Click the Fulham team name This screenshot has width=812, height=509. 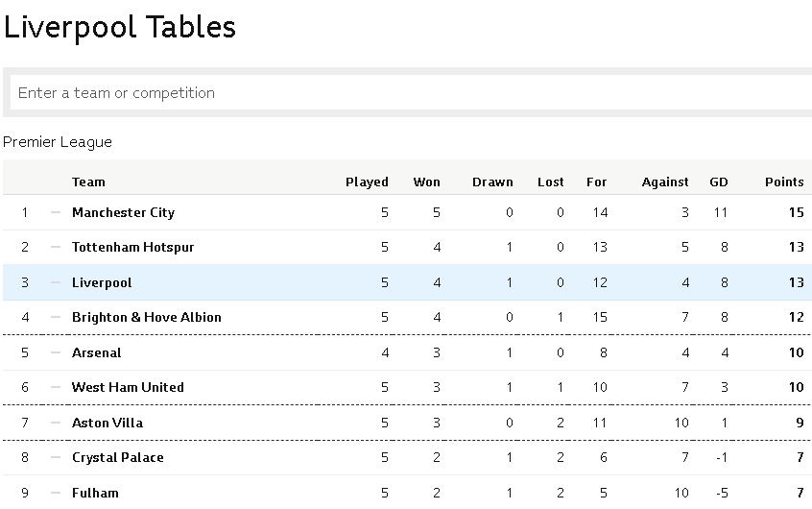coord(95,493)
